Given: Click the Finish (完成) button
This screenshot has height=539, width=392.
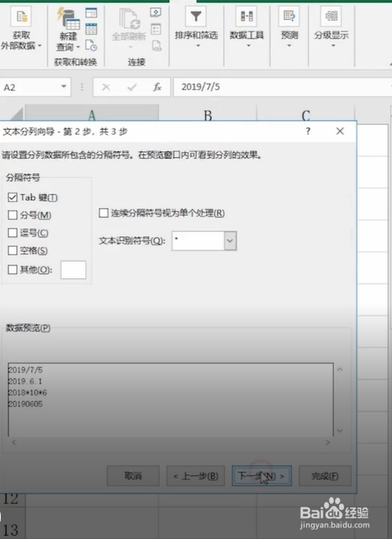Looking at the screenshot, I should tap(325, 476).
